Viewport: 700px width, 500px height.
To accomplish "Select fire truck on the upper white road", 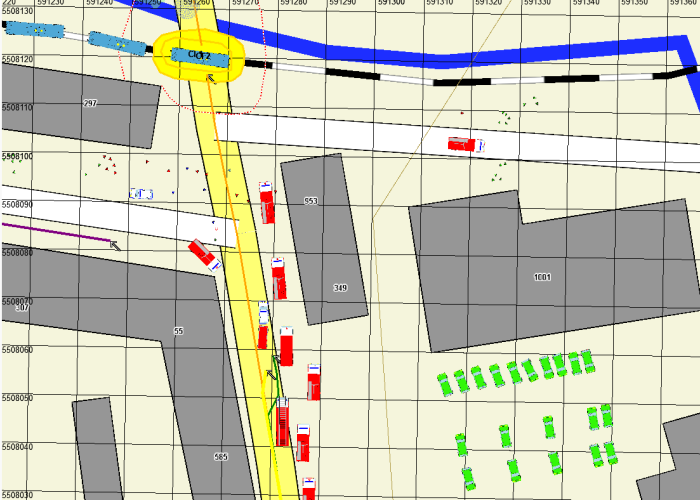I will tap(467, 145).
